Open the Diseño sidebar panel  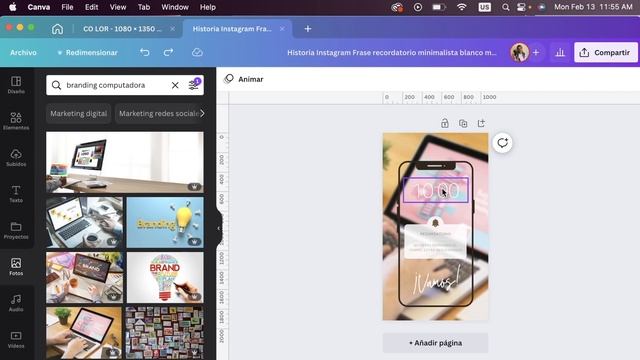(x=16, y=85)
